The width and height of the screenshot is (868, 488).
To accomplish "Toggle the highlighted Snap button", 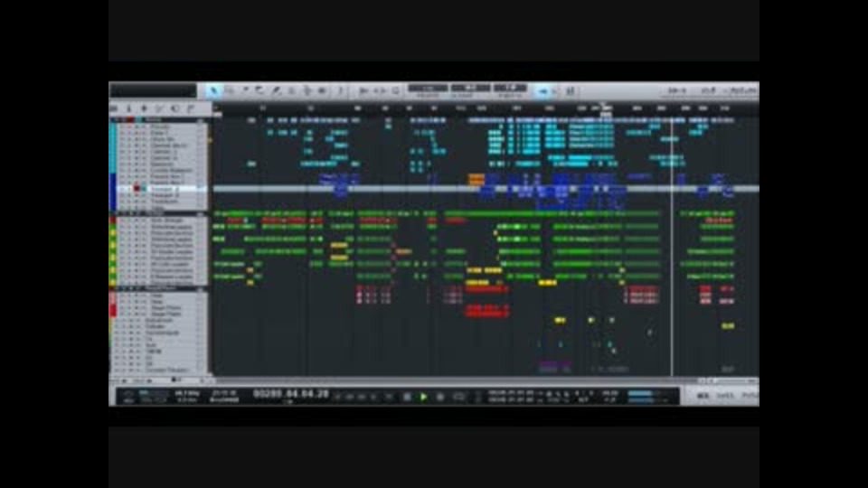I will point(542,90).
